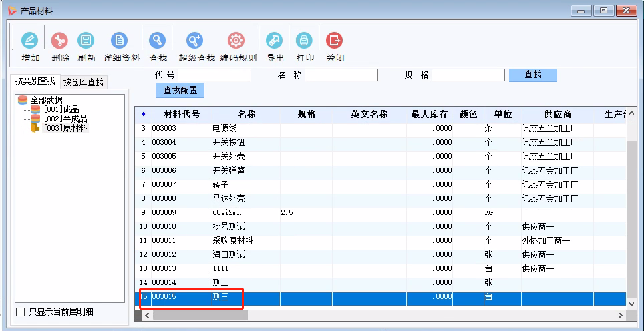The image size is (644, 331).
Task: Switch to 按类别查找 tab
Action: pos(35,81)
